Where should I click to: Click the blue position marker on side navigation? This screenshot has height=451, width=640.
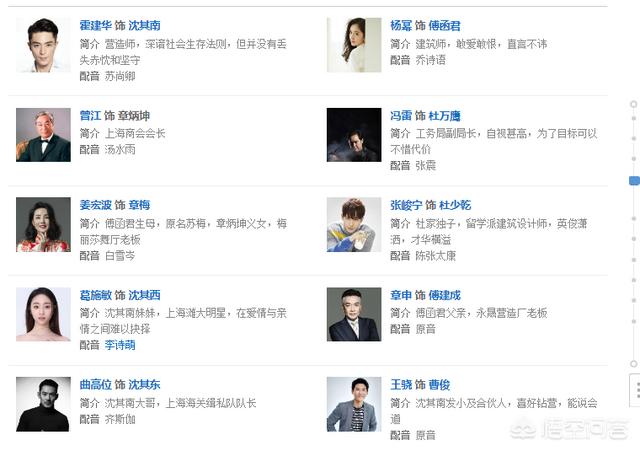point(633,180)
